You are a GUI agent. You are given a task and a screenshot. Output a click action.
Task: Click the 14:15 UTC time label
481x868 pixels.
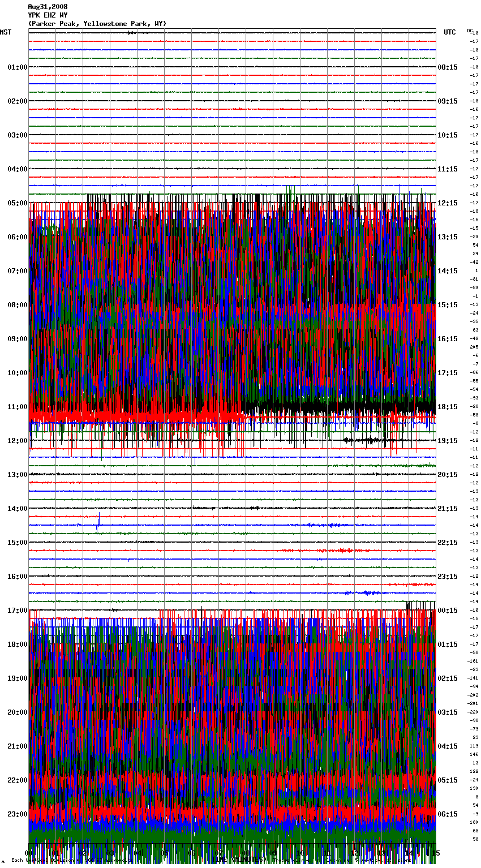click(448, 271)
